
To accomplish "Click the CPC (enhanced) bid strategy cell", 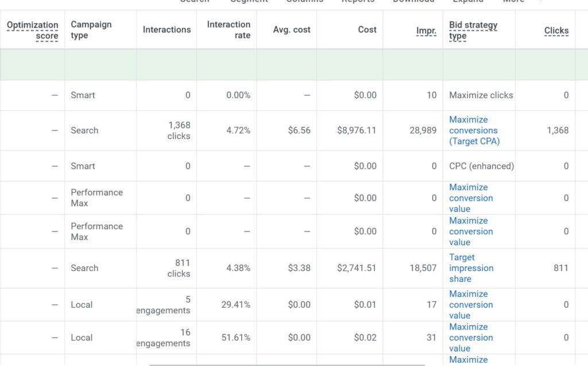I will point(481,166).
